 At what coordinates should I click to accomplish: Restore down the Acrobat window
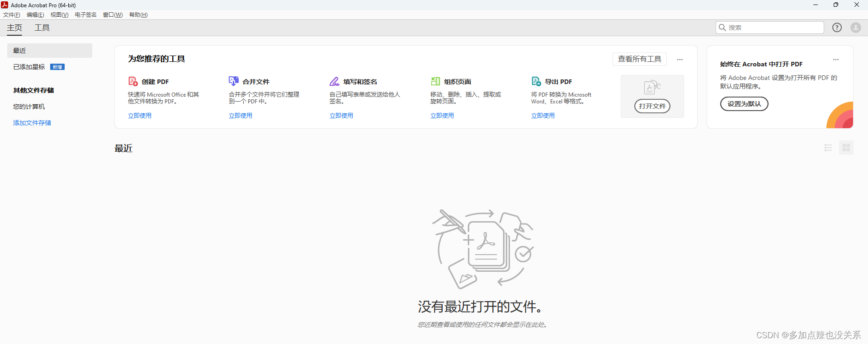click(836, 5)
